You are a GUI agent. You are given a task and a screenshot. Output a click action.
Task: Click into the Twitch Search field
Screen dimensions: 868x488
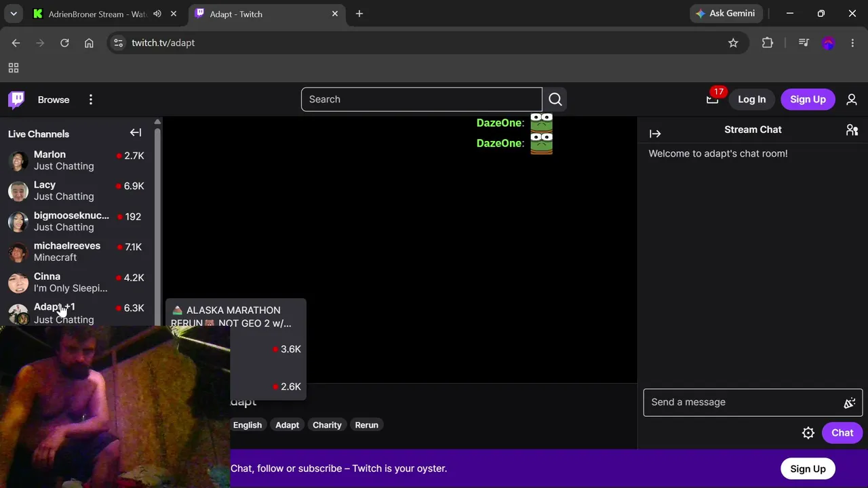(422, 100)
